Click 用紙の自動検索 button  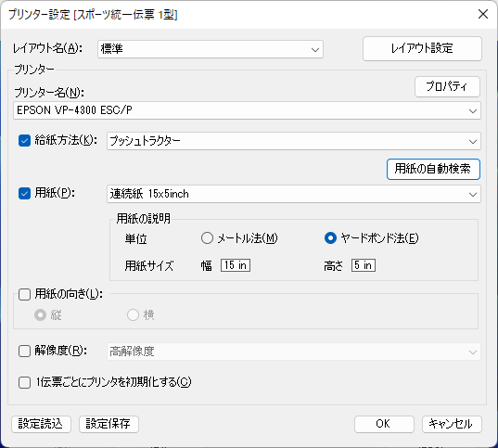(433, 169)
